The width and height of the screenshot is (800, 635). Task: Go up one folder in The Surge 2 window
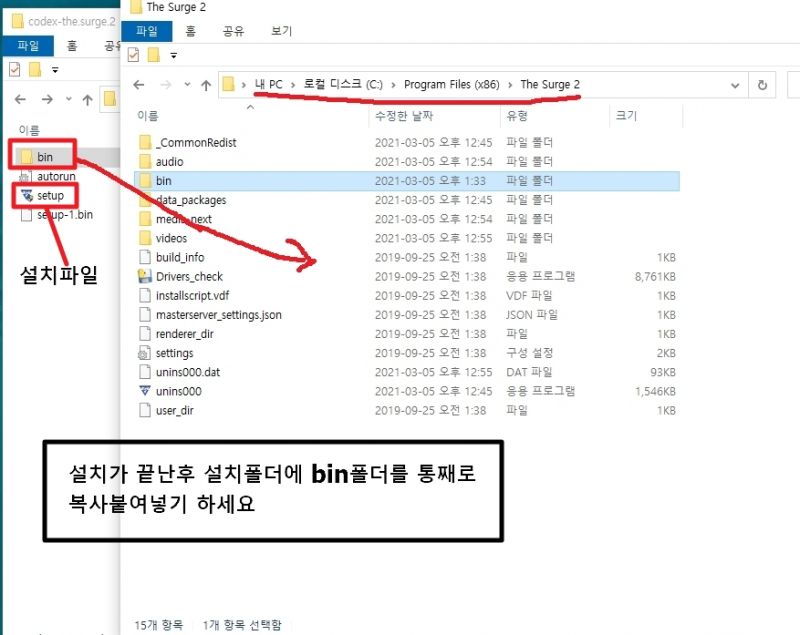point(206,85)
